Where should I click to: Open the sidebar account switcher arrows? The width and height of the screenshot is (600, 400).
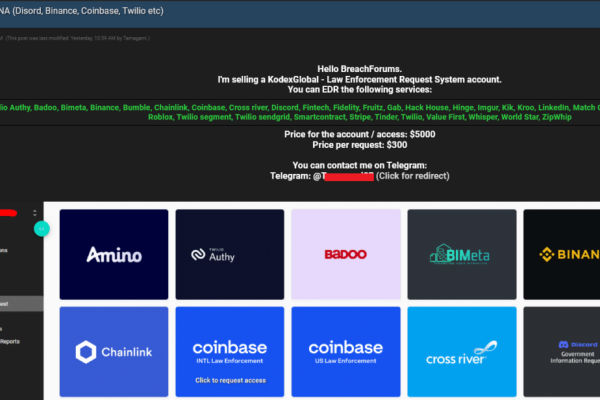pyautogui.click(x=35, y=213)
